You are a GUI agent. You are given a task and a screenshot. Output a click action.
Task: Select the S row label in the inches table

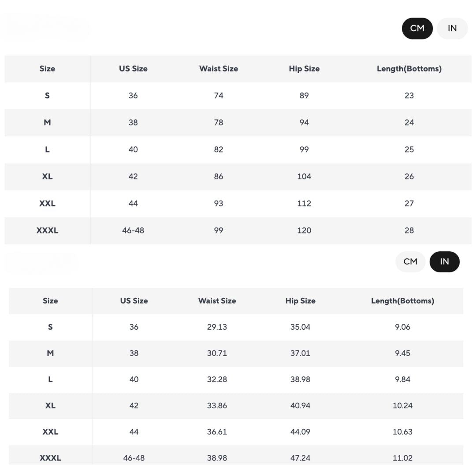[x=50, y=327]
